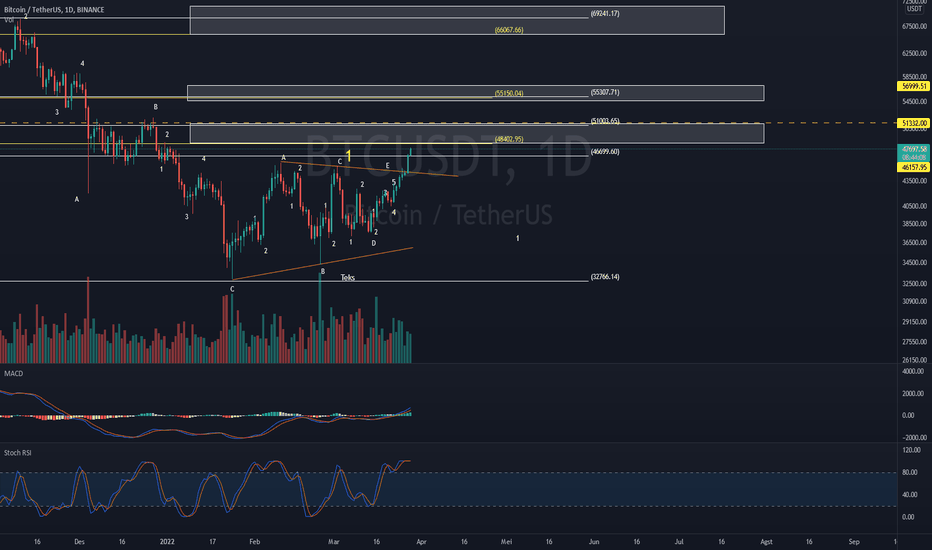Viewport: 932px width, 550px height.
Task: Click the upper orange triangle trendline
Action: click(x=369, y=169)
